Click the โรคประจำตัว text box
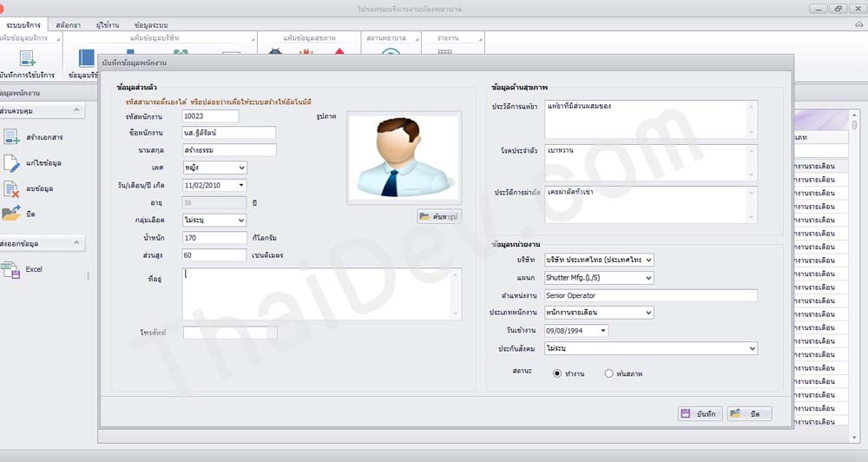 (651, 163)
